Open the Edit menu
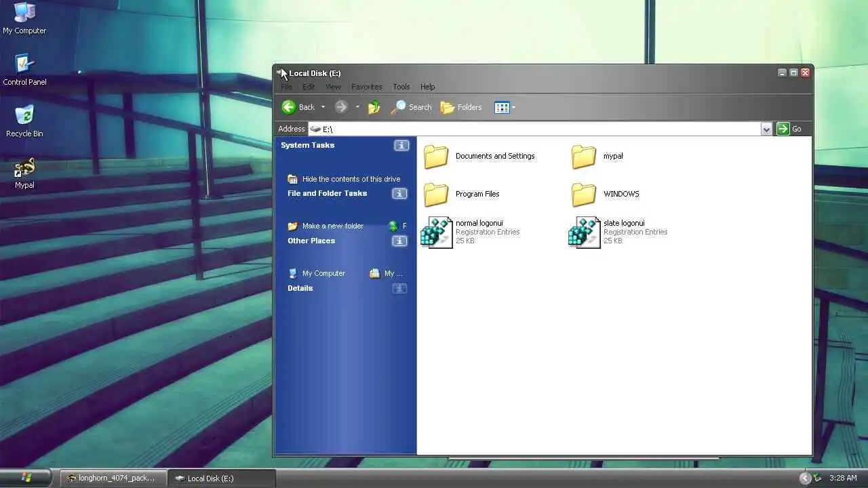The width and height of the screenshot is (868, 488). [309, 87]
